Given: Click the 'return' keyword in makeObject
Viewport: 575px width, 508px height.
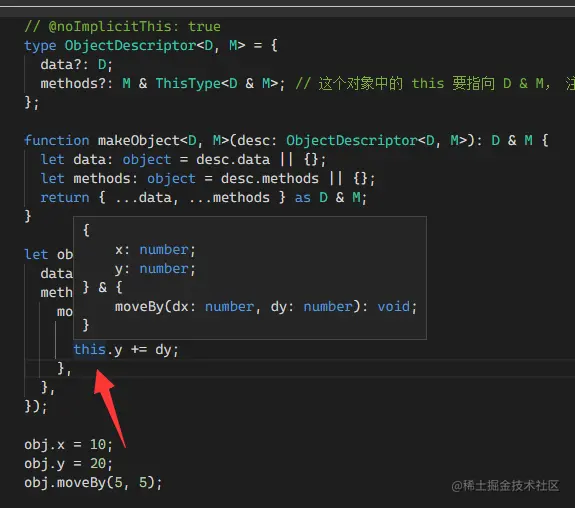Looking at the screenshot, I should click(x=65, y=198).
